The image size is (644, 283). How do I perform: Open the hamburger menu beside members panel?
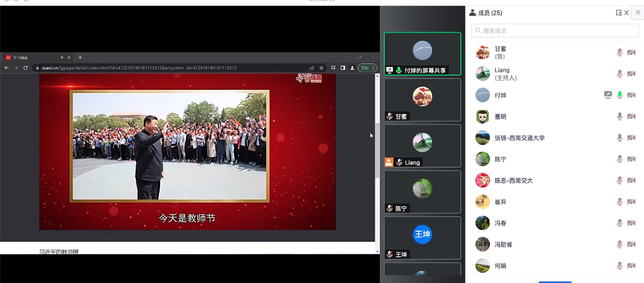[638, 13]
